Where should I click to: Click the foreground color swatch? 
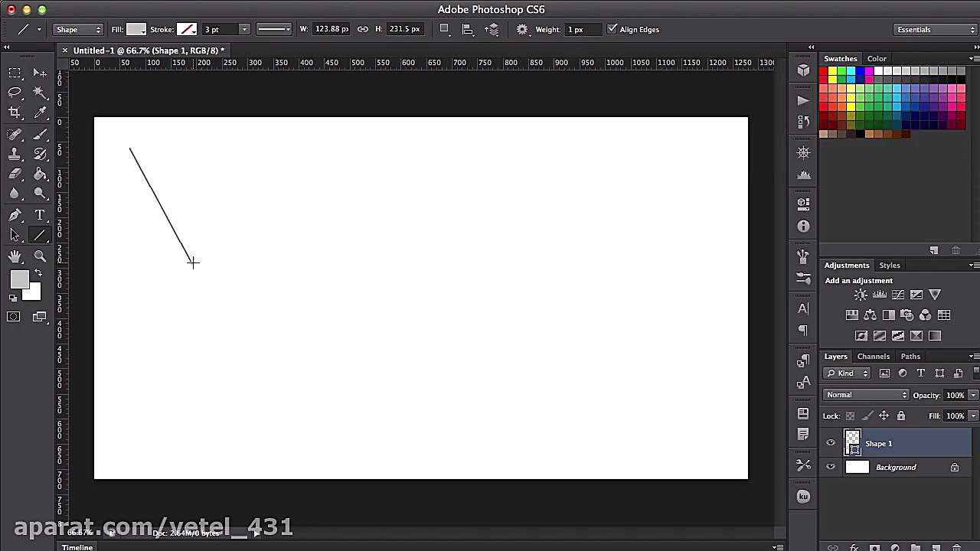(x=19, y=280)
